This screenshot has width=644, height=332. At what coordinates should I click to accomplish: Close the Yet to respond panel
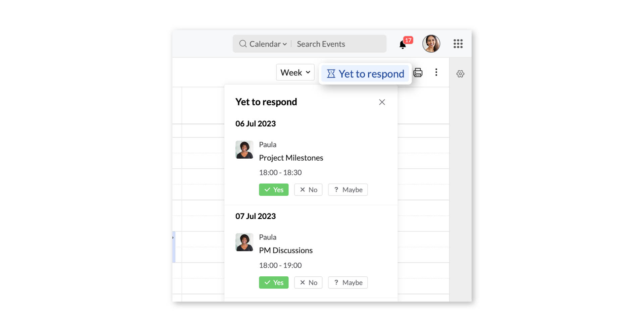pos(382,102)
